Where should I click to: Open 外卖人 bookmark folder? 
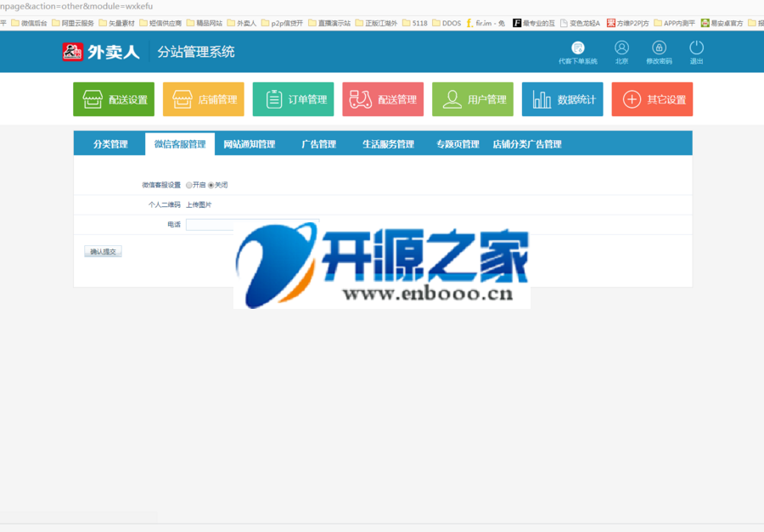tap(242, 23)
